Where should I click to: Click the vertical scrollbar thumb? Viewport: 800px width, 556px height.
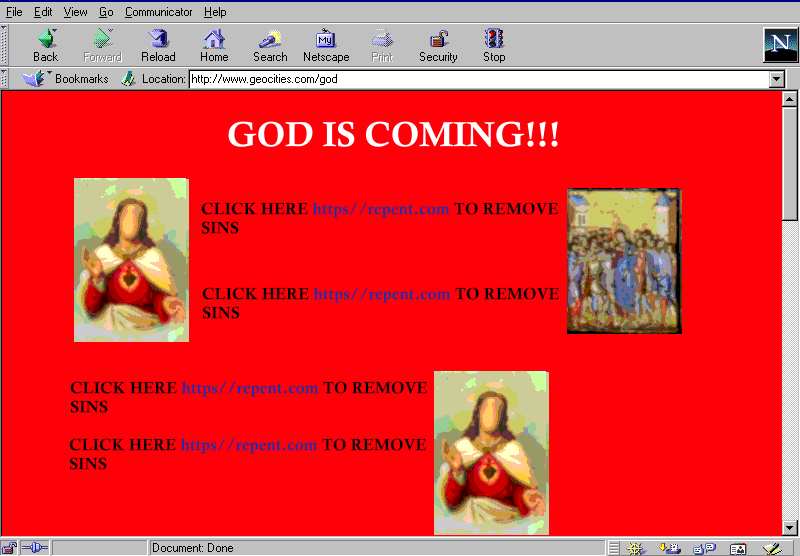pyautogui.click(x=789, y=163)
